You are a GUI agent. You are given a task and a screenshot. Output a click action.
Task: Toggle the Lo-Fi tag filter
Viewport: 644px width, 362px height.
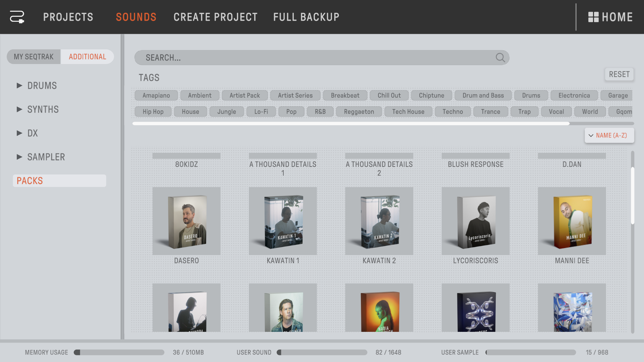point(261,112)
